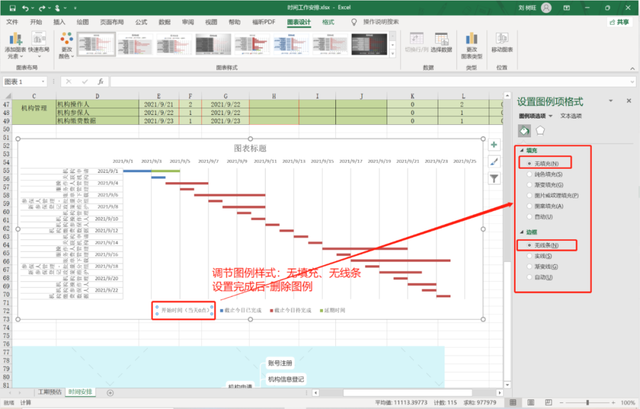Click the Save icon in quick access toolbar
The height and width of the screenshot is (409, 640).
[x=12, y=8]
